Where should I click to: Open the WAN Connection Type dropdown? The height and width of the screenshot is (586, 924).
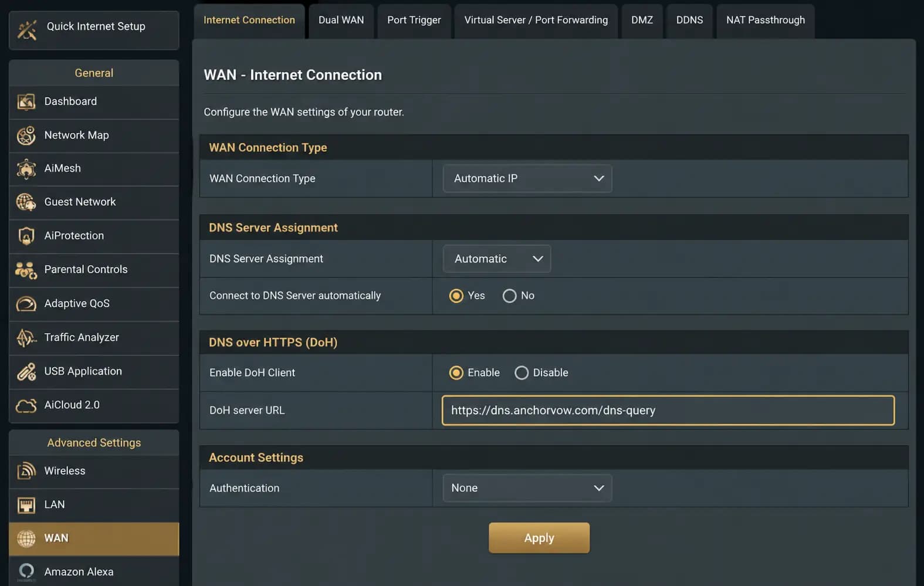tap(527, 178)
